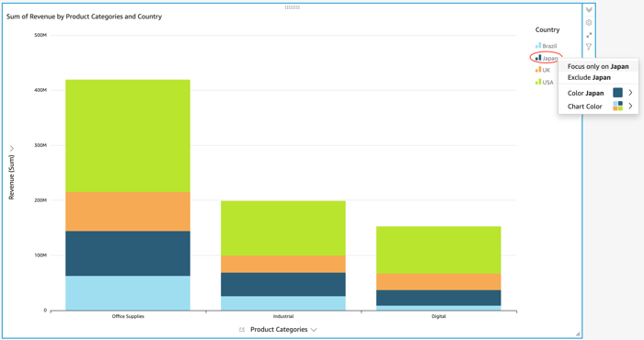The image size is (644, 340).
Task: Expand the Revenue (Sum) axis chevron
Action: pyautogui.click(x=12, y=149)
